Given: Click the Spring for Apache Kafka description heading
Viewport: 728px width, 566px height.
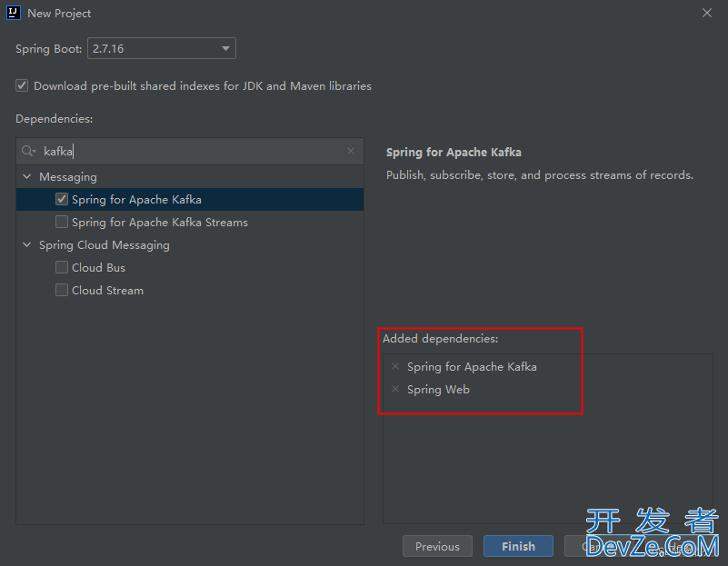Looking at the screenshot, I should pyautogui.click(x=454, y=153).
